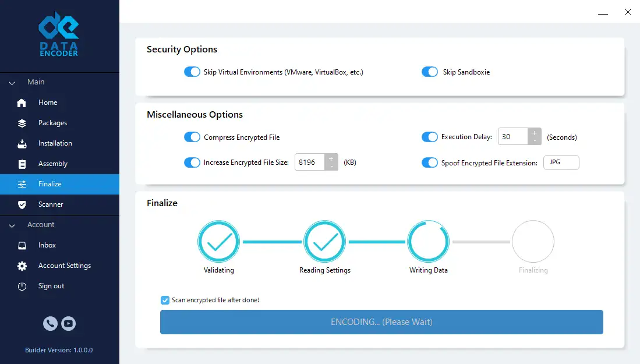Click the phone contact icon

[50, 324]
